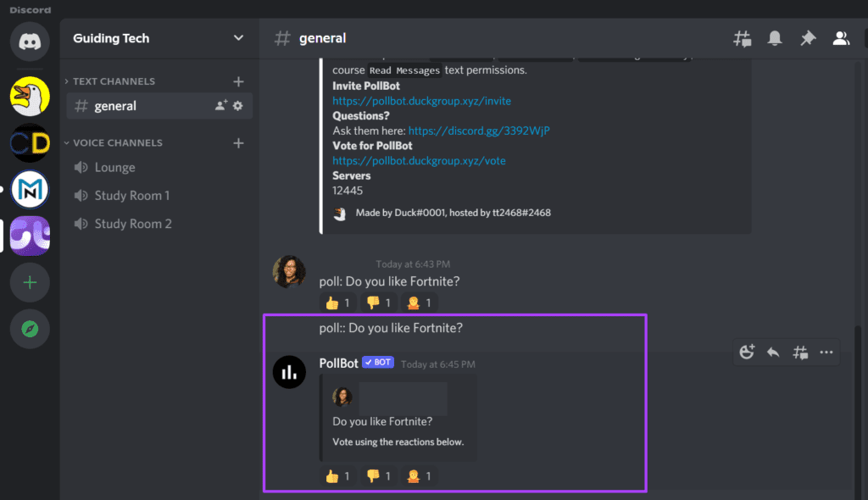868x500 pixels.
Task: Switch to the goose avatar server
Action: 30,97
